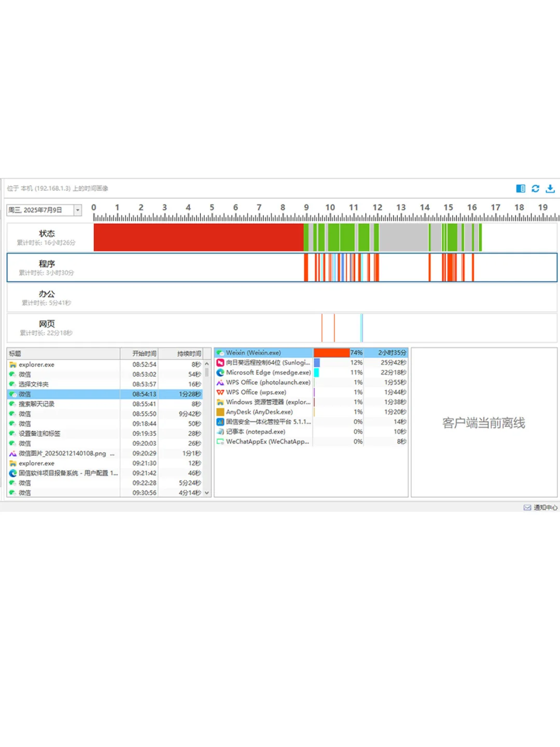
Task: Click the 1分38秒 duration value
Action: (x=395, y=402)
